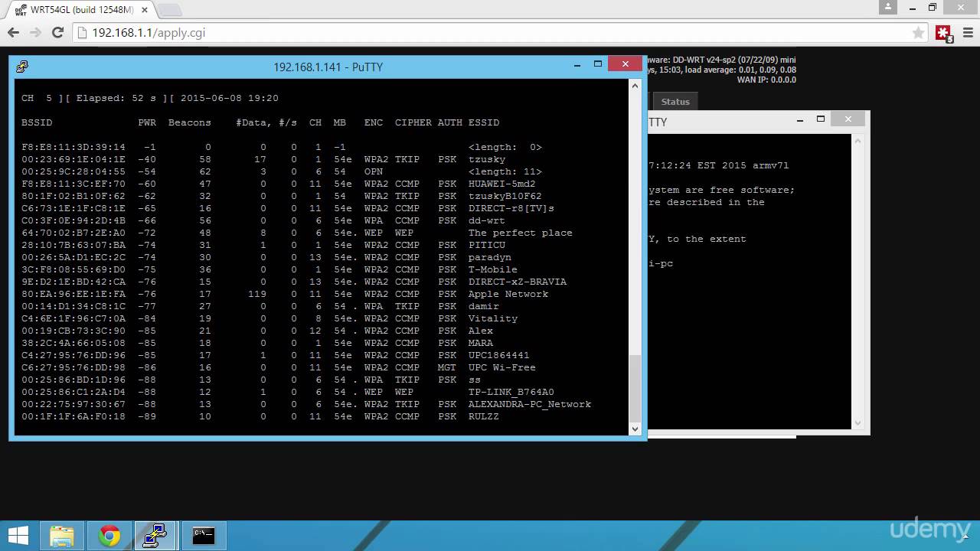Click the T-Mobile ESSID entry
The image size is (980, 551).
coord(493,269)
